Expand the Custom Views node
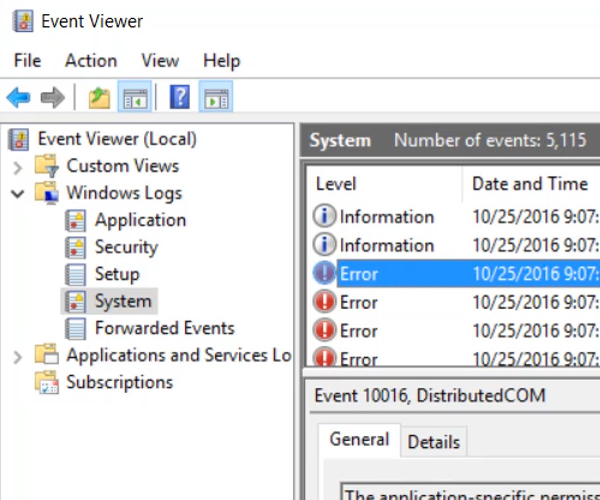Screen dimensions: 600x500 tap(18, 167)
